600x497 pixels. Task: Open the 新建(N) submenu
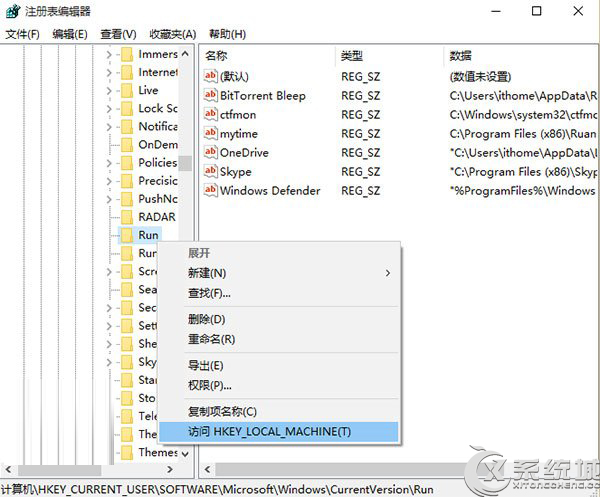pyautogui.click(x=279, y=273)
